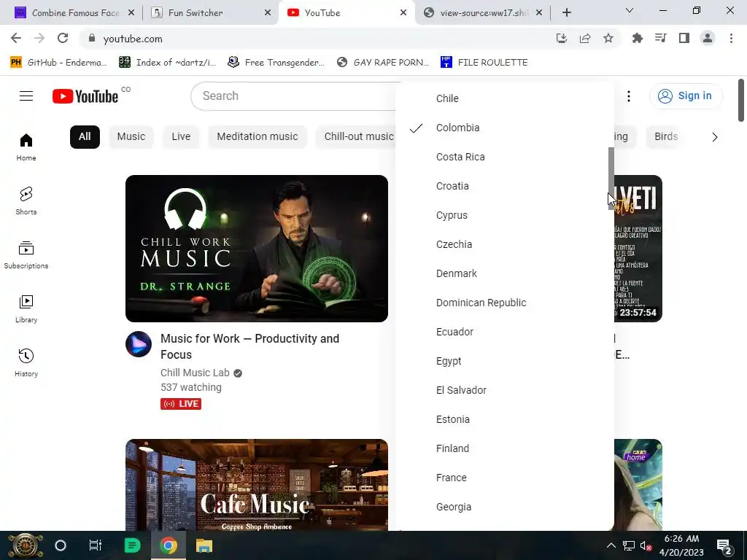Close the YouTube tab
This screenshot has height=560, width=747.
(403, 13)
